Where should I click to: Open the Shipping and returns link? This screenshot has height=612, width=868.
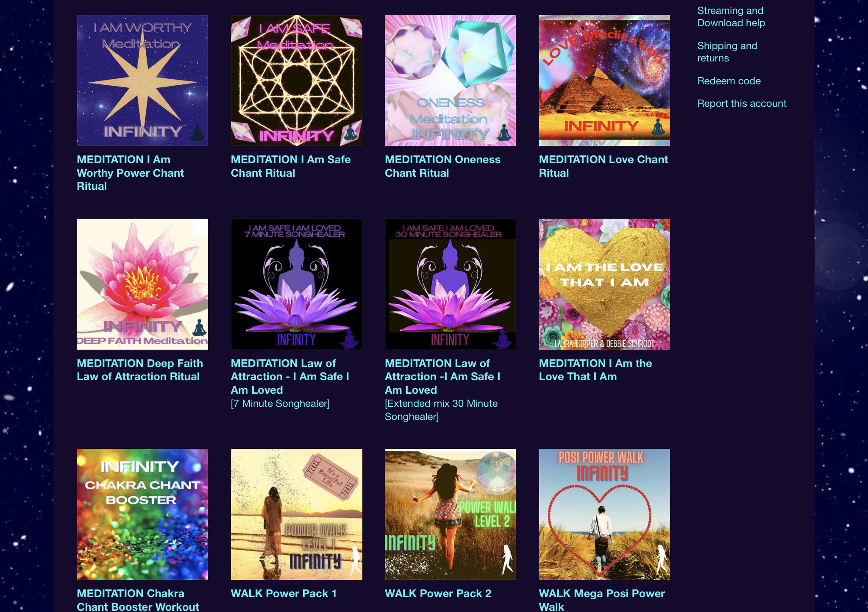click(727, 52)
